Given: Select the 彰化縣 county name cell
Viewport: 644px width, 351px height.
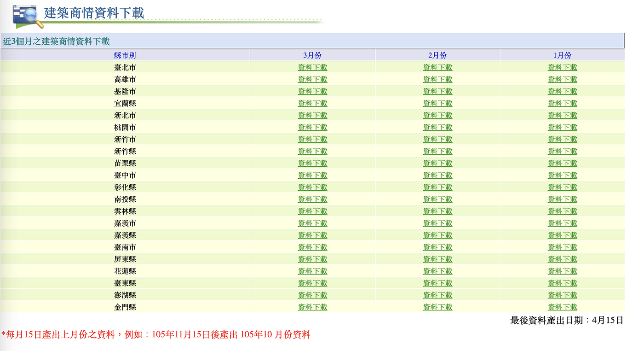Looking at the screenshot, I should 125,187.
